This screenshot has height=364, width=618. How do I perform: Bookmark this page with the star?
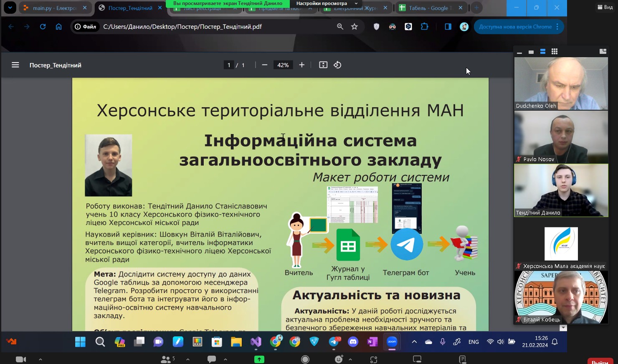[355, 27]
